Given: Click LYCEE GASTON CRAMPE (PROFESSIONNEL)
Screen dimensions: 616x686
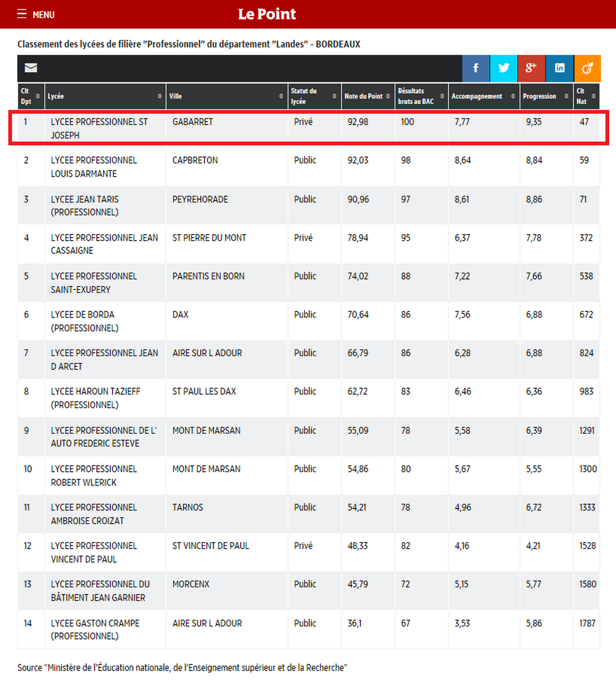Looking at the screenshot, I should (x=95, y=629).
